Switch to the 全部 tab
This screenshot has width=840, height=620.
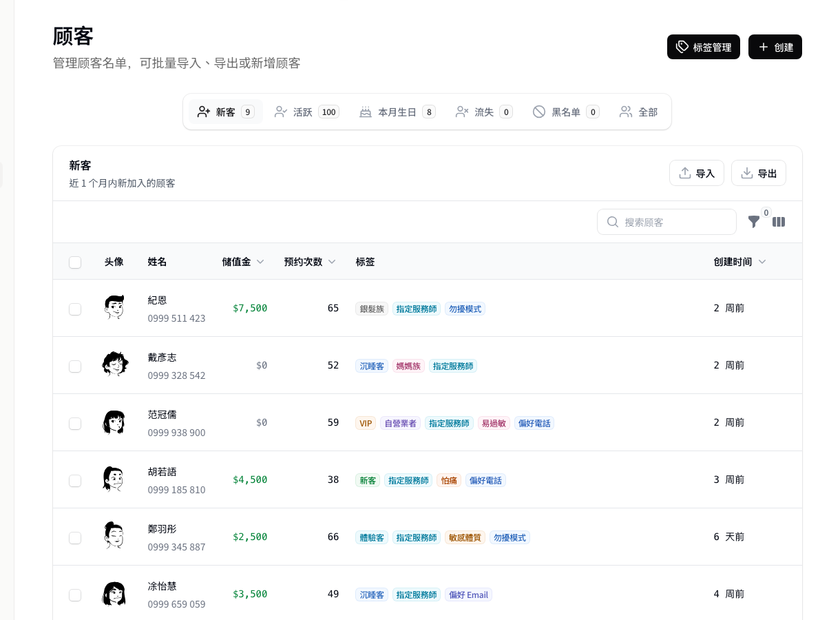coord(638,112)
